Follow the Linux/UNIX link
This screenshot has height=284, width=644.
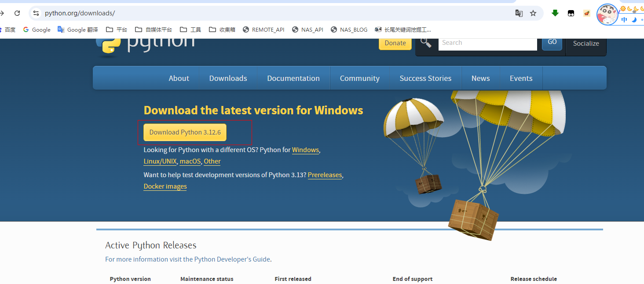160,161
